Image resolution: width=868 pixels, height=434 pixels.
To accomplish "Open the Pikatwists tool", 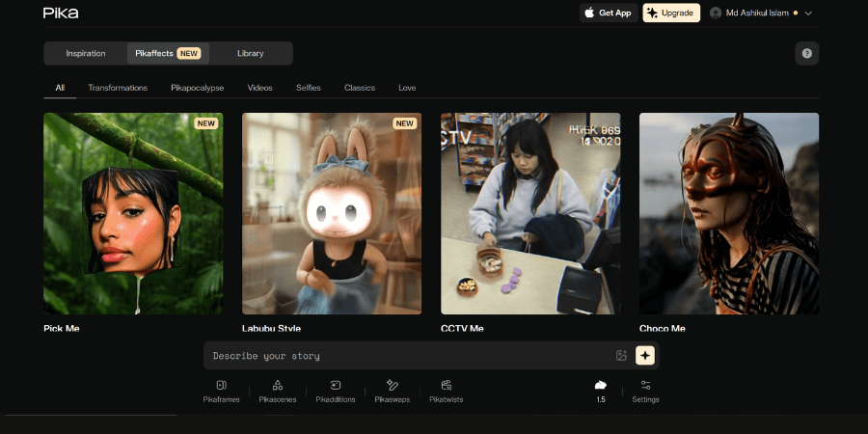I will tap(446, 391).
